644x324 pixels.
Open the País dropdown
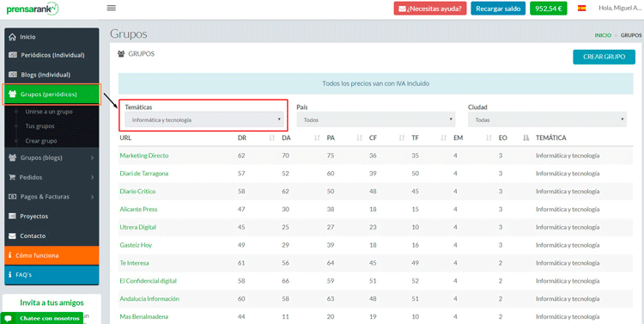click(376, 119)
